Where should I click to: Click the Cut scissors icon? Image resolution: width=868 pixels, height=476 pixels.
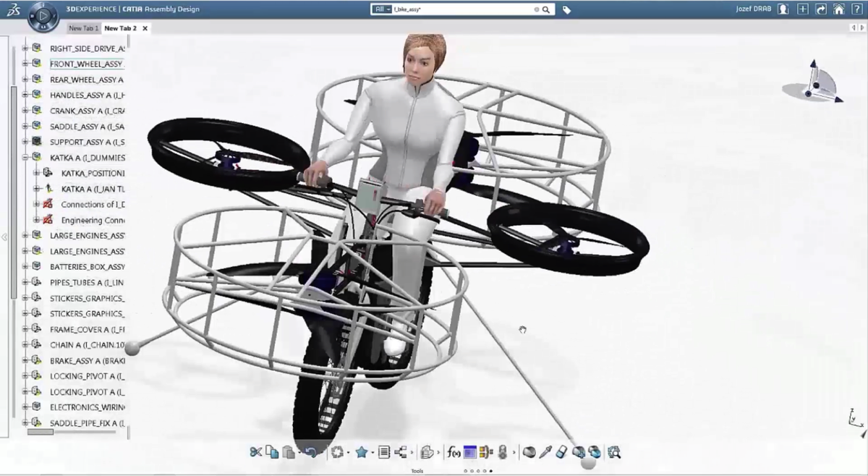click(255, 452)
